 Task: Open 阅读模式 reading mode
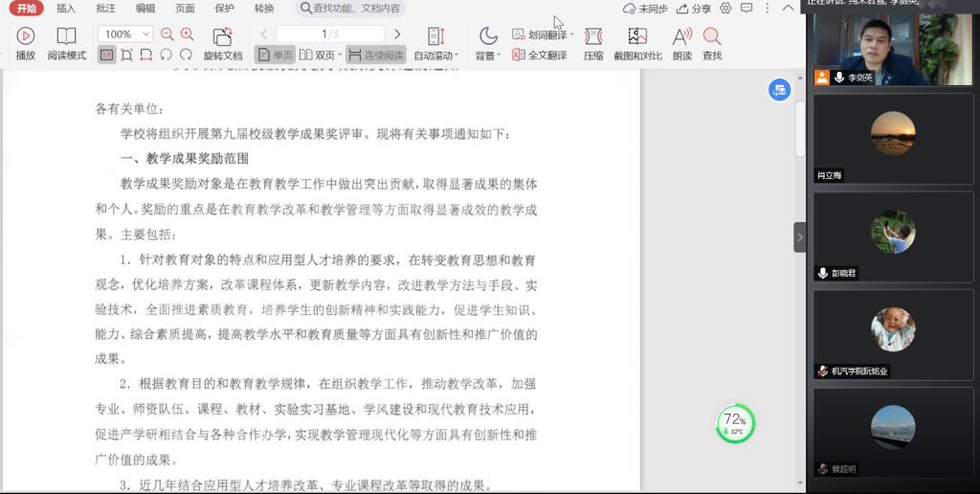tap(66, 37)
